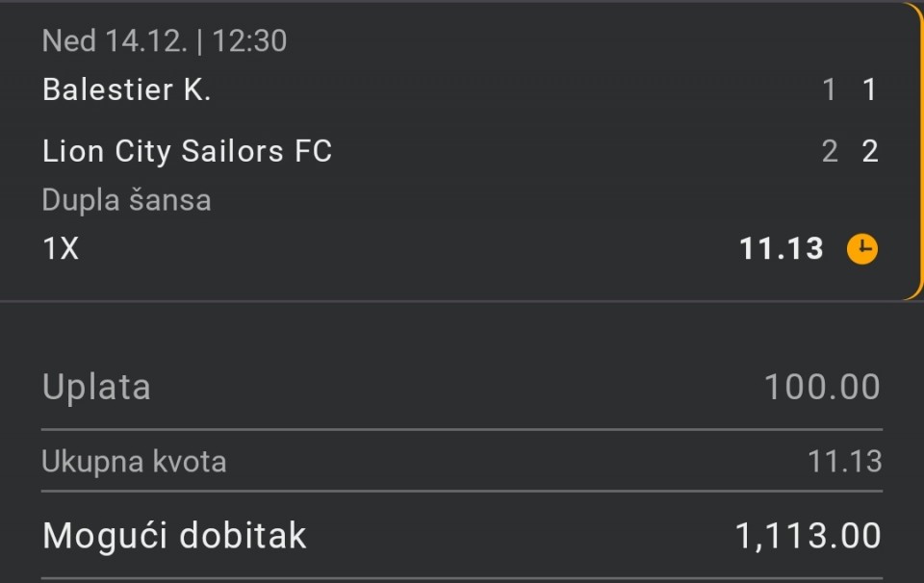924x583 pixels.
Task: Click Balestier's white current score 1
Action: tap(870, 90)
